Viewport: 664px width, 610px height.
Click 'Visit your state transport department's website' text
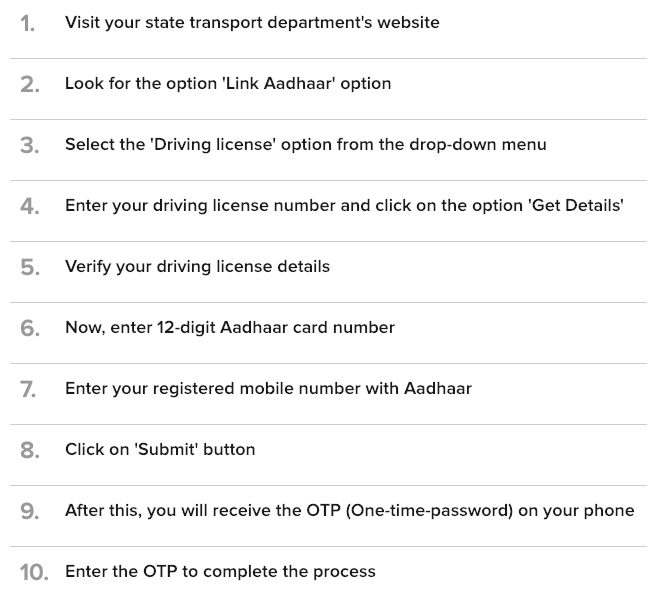click(x=252, y=22)
